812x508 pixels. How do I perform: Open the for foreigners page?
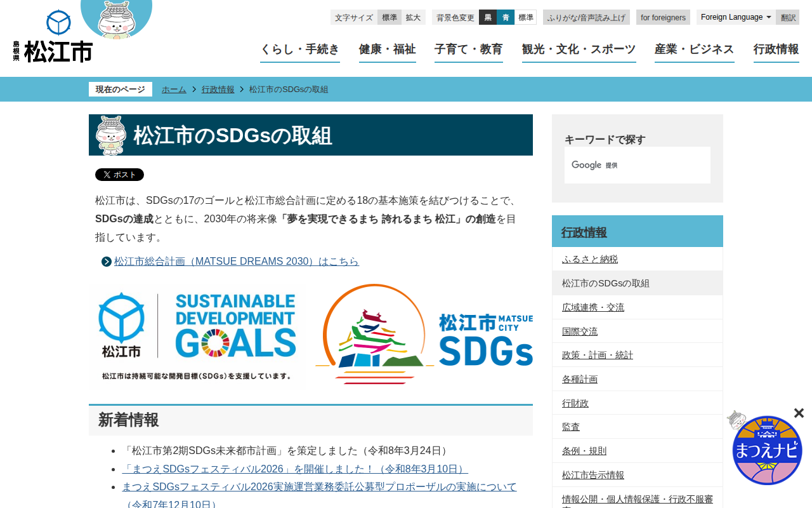[x=663, y=17]
